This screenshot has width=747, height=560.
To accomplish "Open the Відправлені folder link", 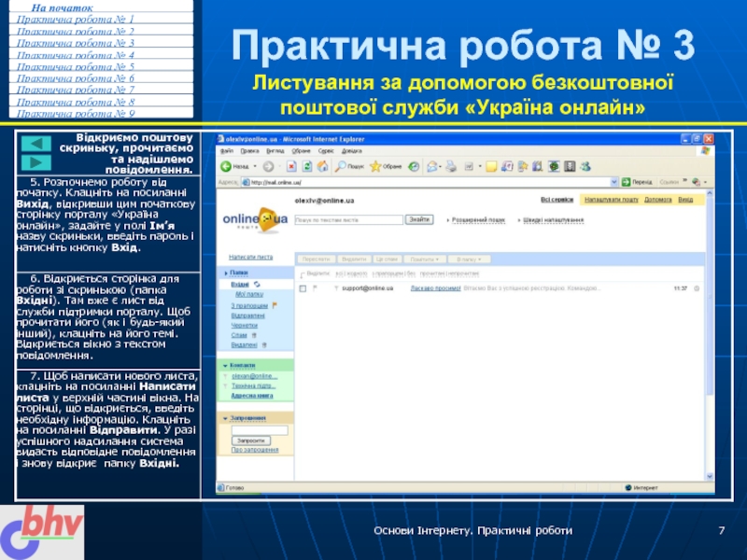I will click(x=247, y=315).
